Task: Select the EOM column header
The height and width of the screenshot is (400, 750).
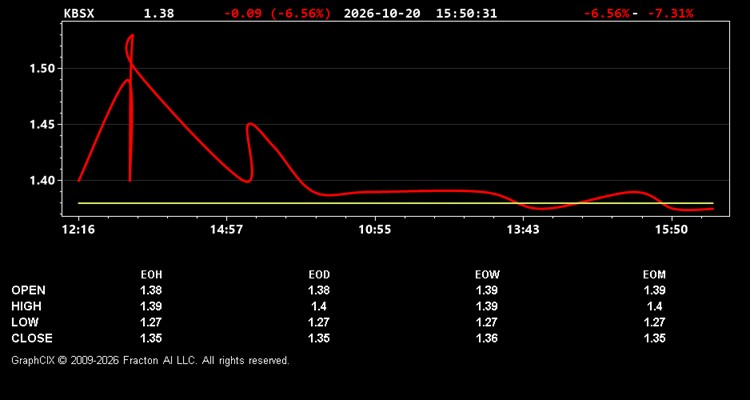Action: pos(654,275)
